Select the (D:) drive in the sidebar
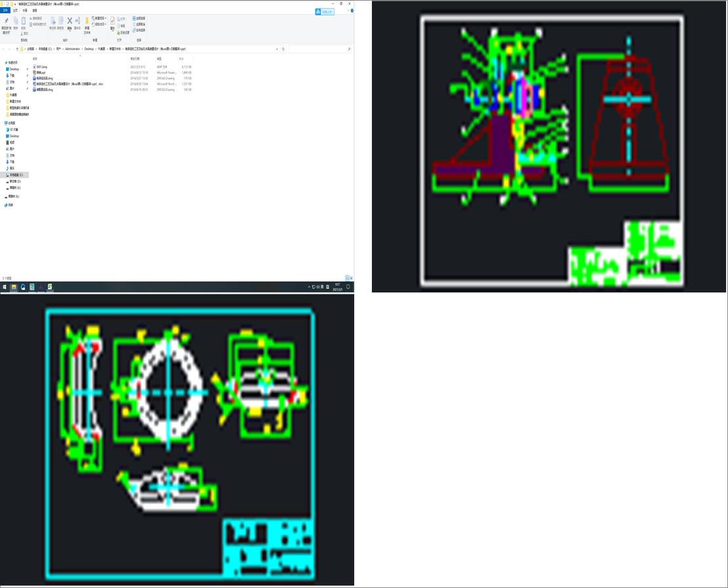The width and height of the screenshot is (728, 588). [x=15, y=182]
